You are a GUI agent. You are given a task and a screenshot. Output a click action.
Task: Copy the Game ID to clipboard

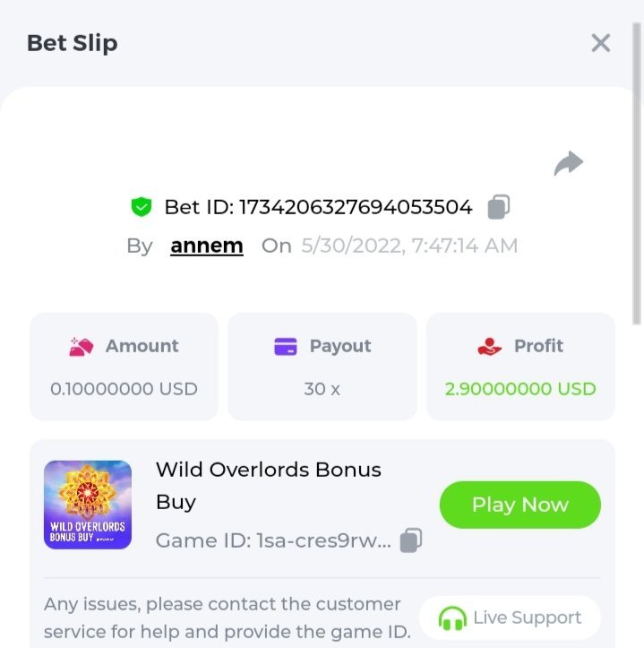[x=411, y=540]
